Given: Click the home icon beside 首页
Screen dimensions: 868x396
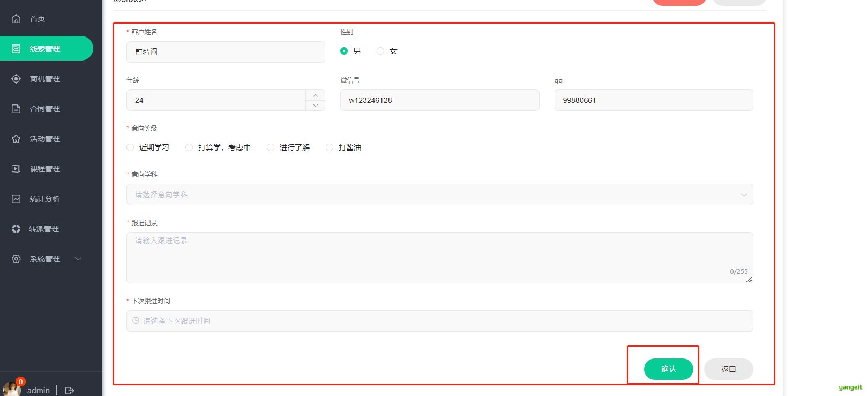Looking at the screenshot, I should click(16, 19).
